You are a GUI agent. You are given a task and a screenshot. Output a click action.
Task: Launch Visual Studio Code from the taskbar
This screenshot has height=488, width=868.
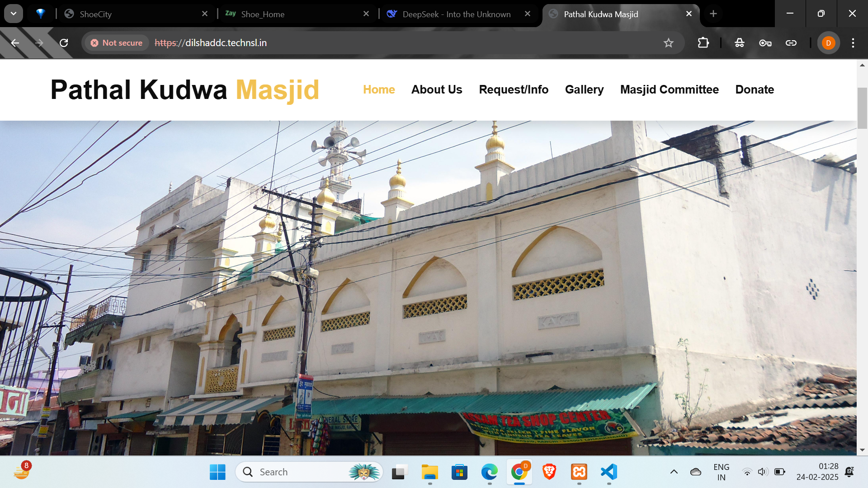tap(609, 472)
